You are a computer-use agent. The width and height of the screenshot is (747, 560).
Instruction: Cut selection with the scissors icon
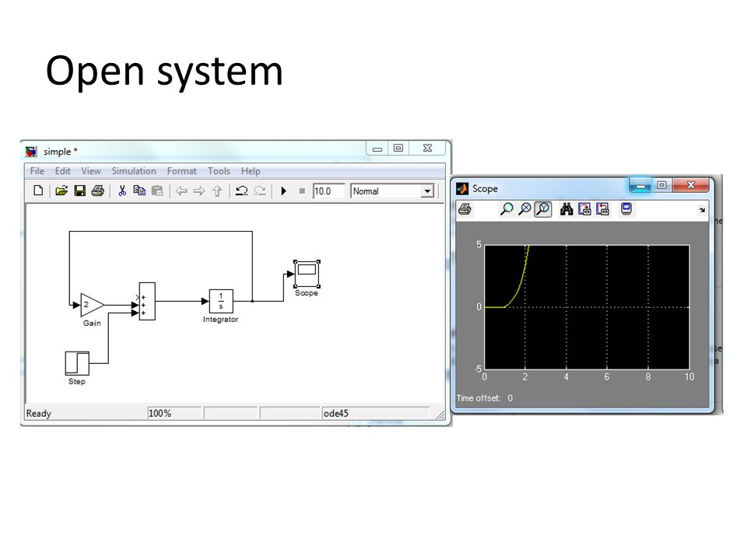click(x=122, y=191)
